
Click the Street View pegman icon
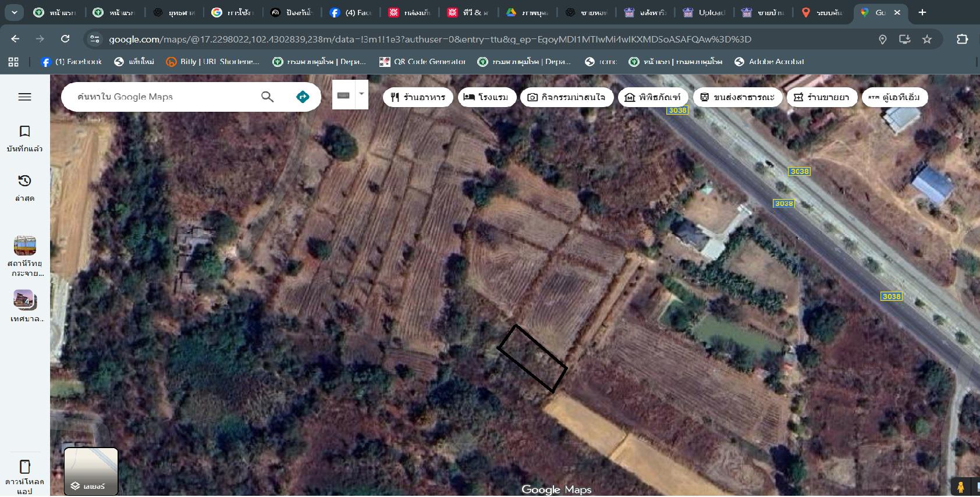pyautogui.click(x=960, y=487)
